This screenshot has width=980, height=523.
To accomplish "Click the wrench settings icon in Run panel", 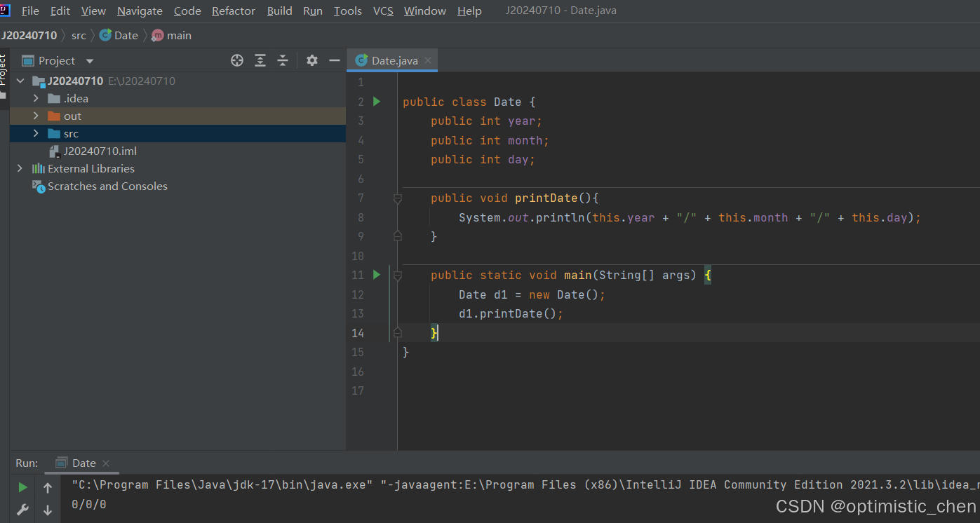I will [x=23, y=510].
